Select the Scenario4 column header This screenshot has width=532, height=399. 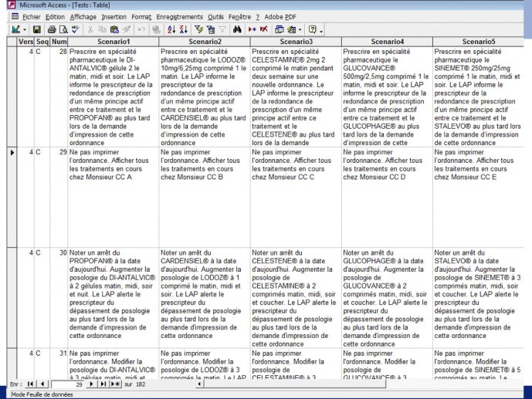pos(387,42)
